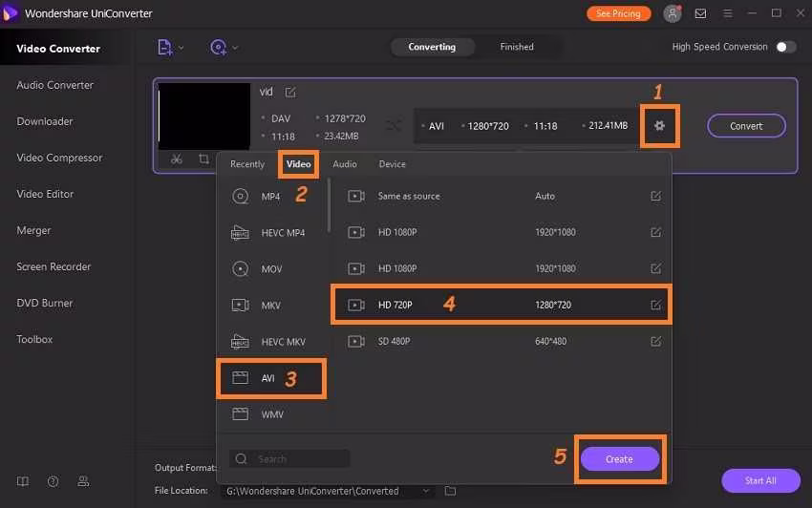
Task: Select the HEVC MKV format
Action: [271, 342]
